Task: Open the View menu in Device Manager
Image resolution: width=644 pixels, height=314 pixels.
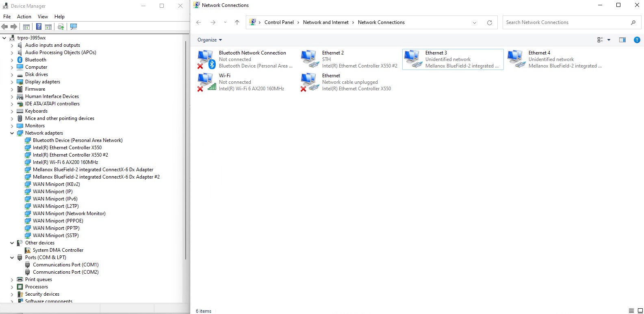Action: coord(43,17)
